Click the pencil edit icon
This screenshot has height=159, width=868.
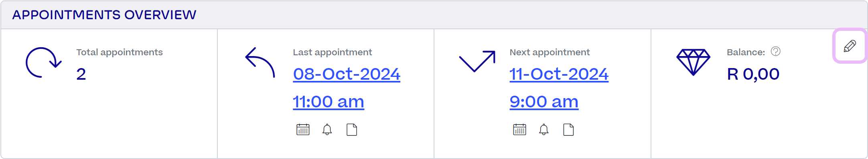850,46
